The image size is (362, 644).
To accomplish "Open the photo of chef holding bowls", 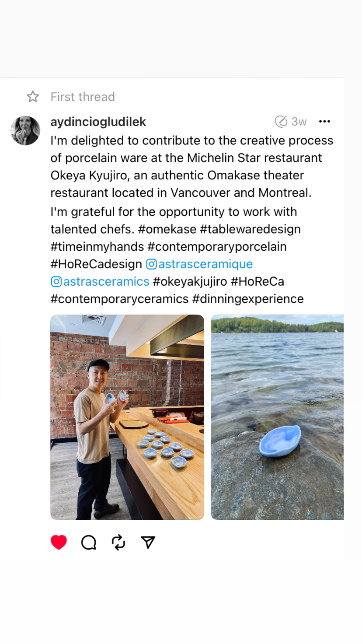I will point(127,417).
